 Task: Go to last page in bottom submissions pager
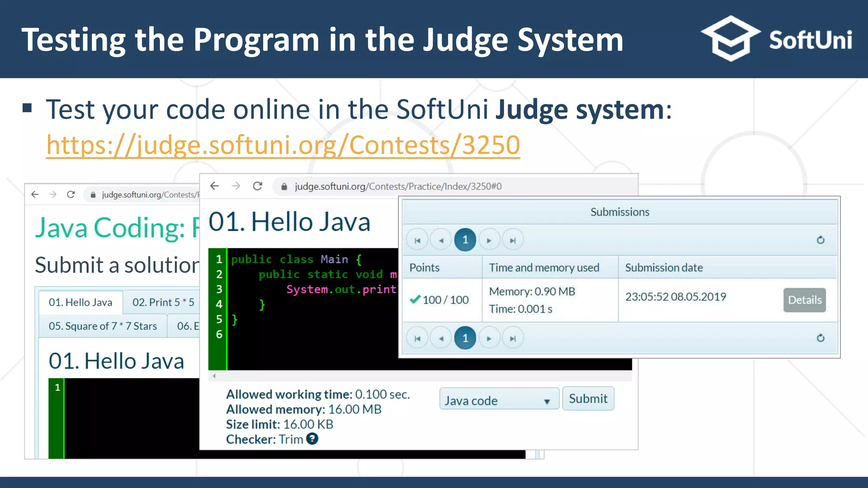[513, 338]
